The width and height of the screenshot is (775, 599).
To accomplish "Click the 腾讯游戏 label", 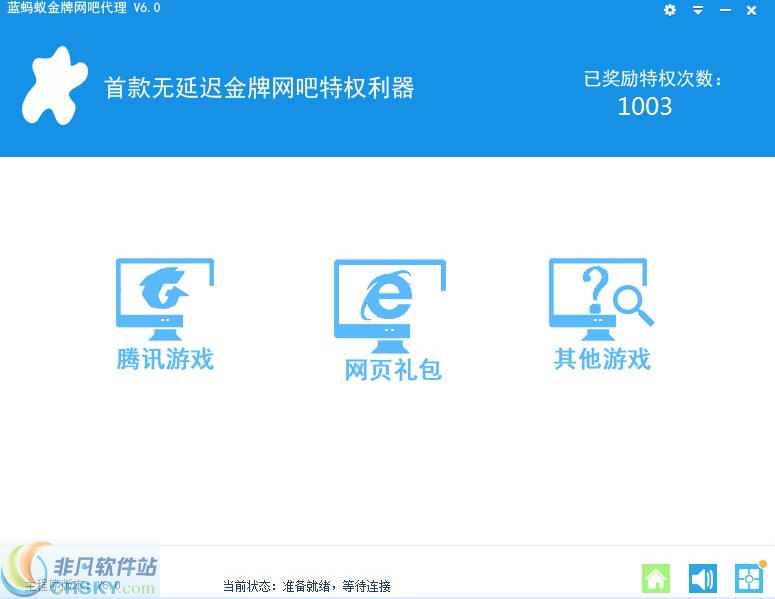I will pos(165,359).
